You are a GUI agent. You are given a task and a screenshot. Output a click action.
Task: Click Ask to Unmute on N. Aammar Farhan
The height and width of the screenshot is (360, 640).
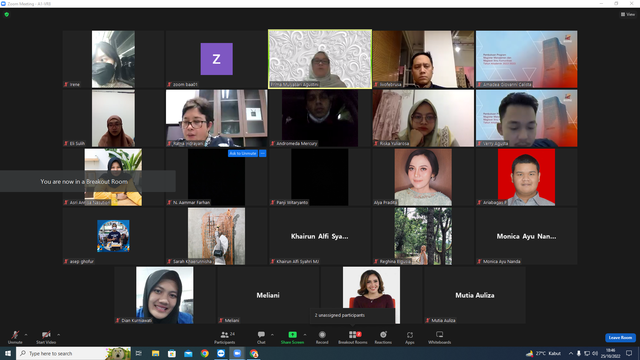coord(242,153)
